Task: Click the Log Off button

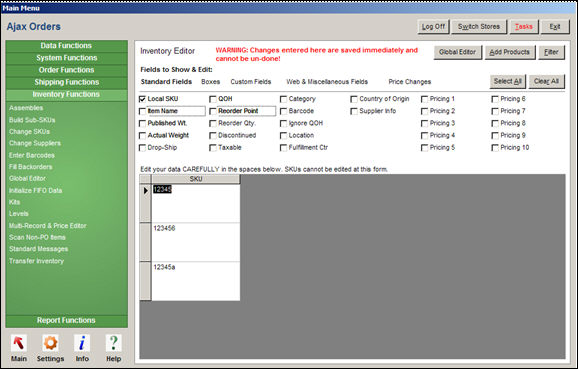Action: click(433, 27)
